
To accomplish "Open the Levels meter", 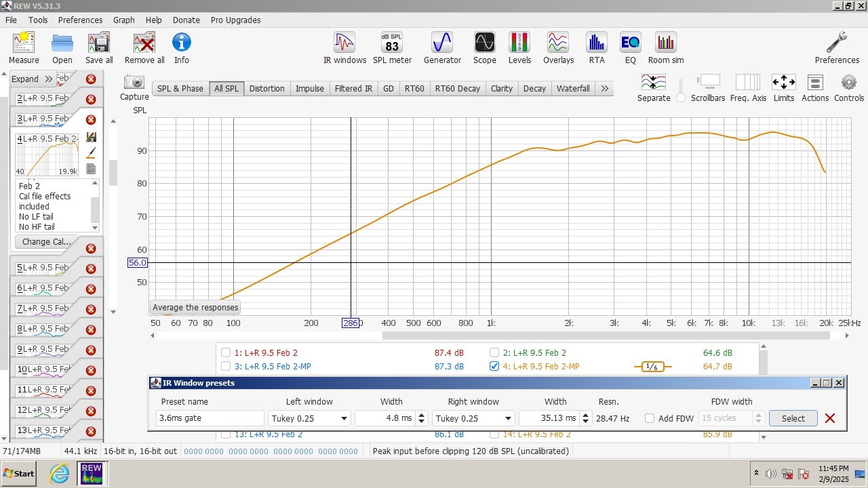I will click(x=519, y=48).
